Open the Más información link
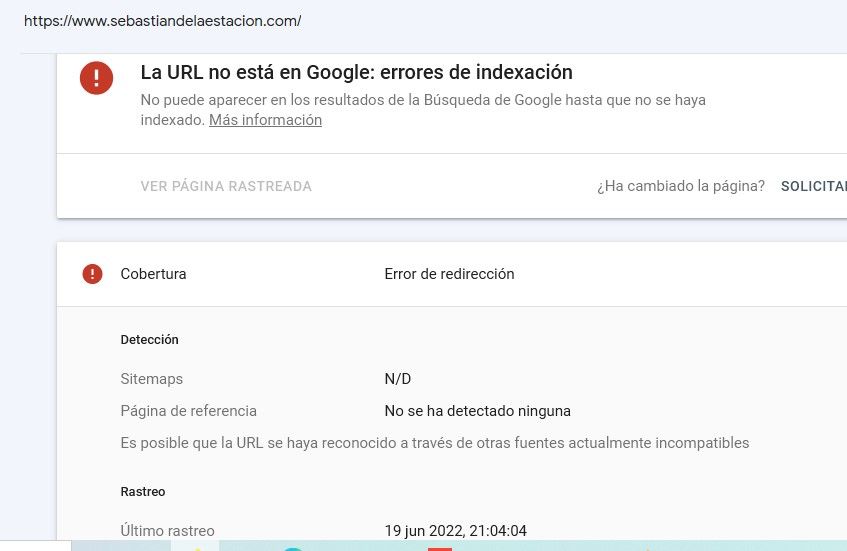Screen dimensions: 847x551 265,120
